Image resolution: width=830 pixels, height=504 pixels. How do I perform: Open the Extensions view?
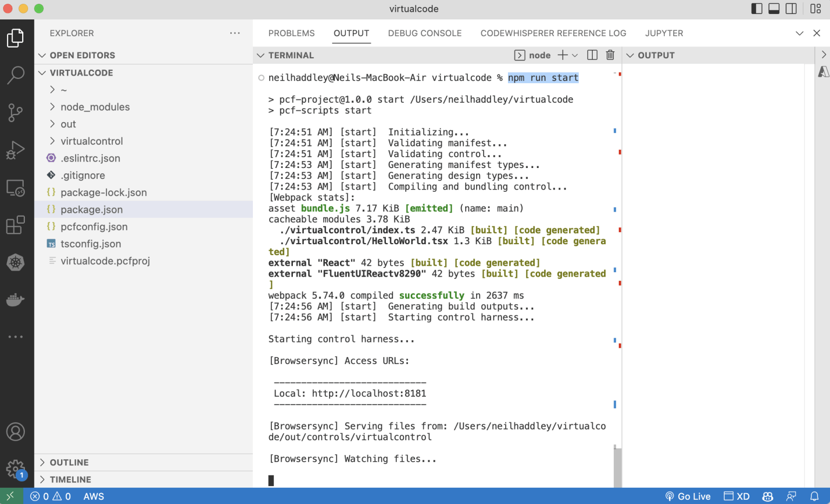[x=16, y=225]
